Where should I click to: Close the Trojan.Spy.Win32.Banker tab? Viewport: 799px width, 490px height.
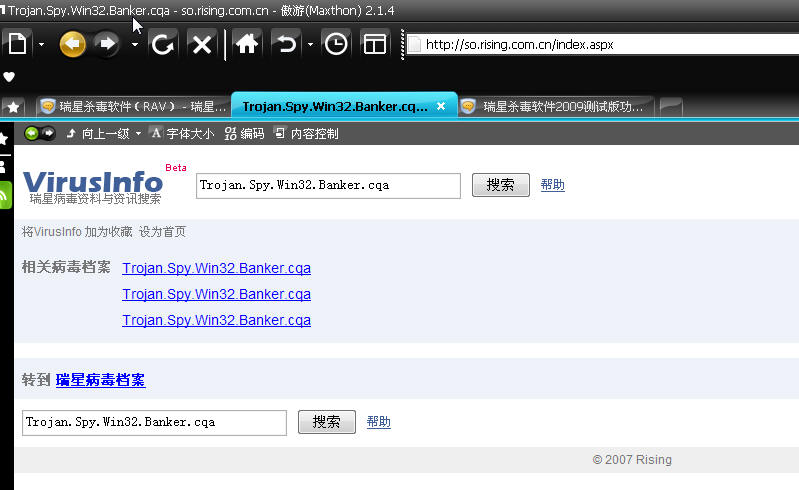(441, 106)
